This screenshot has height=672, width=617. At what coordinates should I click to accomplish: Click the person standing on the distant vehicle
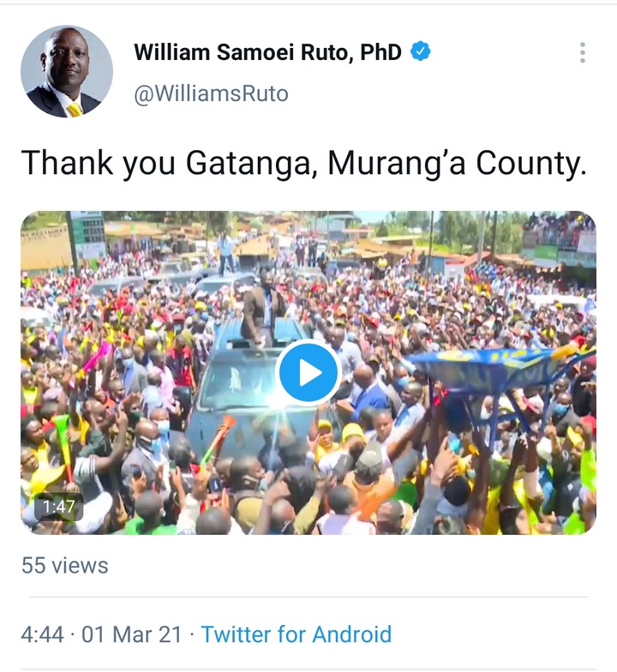tap(225, 254)
